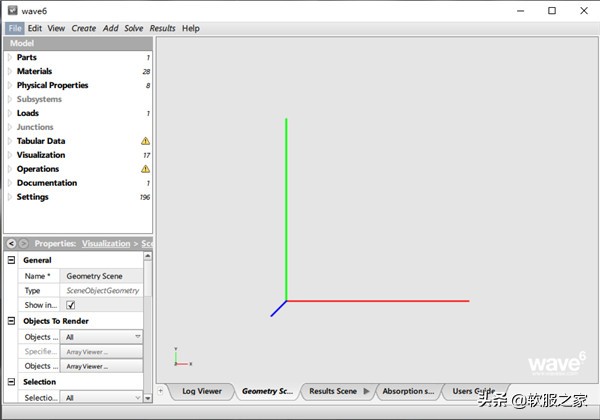Open the Specifie... Array Viewer button
The height and width of the screenshot is (420, 600).
click(x=101, y=352)
